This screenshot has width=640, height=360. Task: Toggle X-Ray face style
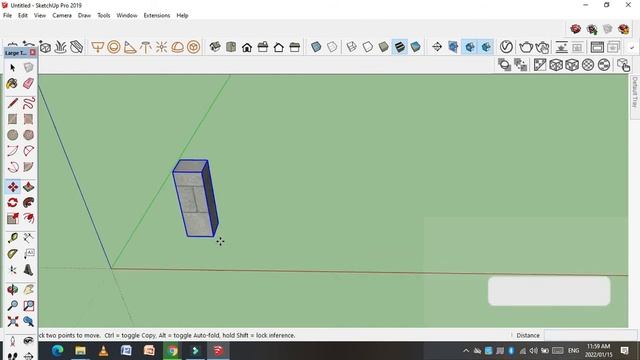click(316, 47)
